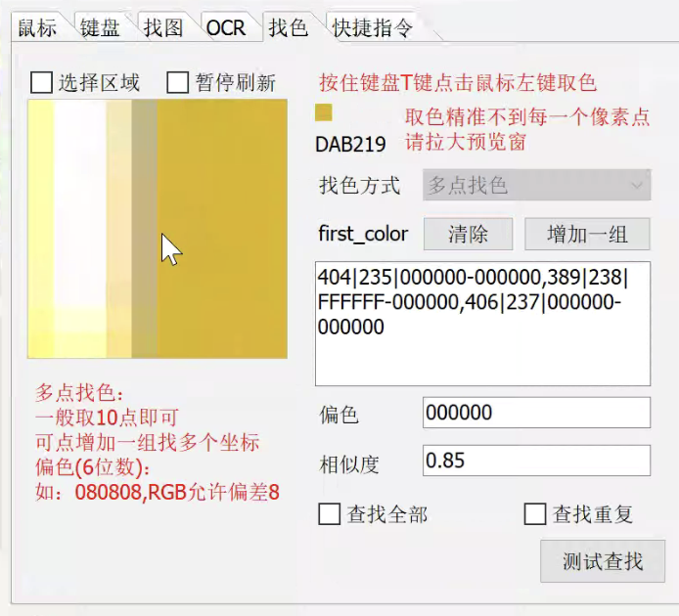
Task: Click the 找色方式 label
Action: (x=359, y=185)
